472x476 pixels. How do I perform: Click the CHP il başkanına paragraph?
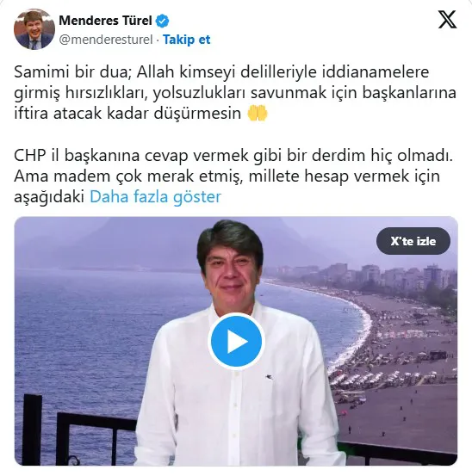(x=233, y=176)
